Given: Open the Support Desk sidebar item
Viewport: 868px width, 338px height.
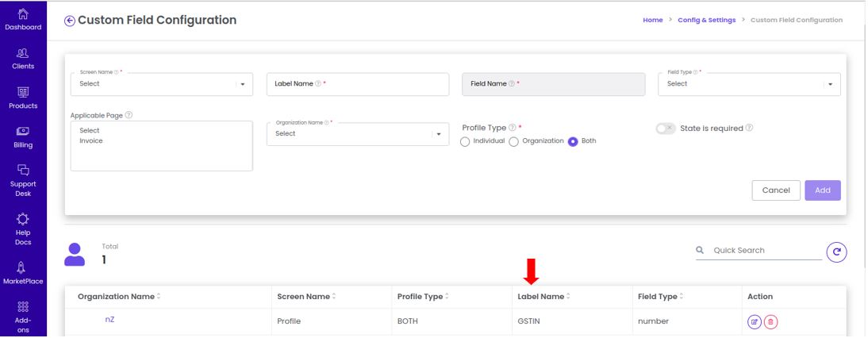Looking at the screenshot, I should [x=23, y=182].
